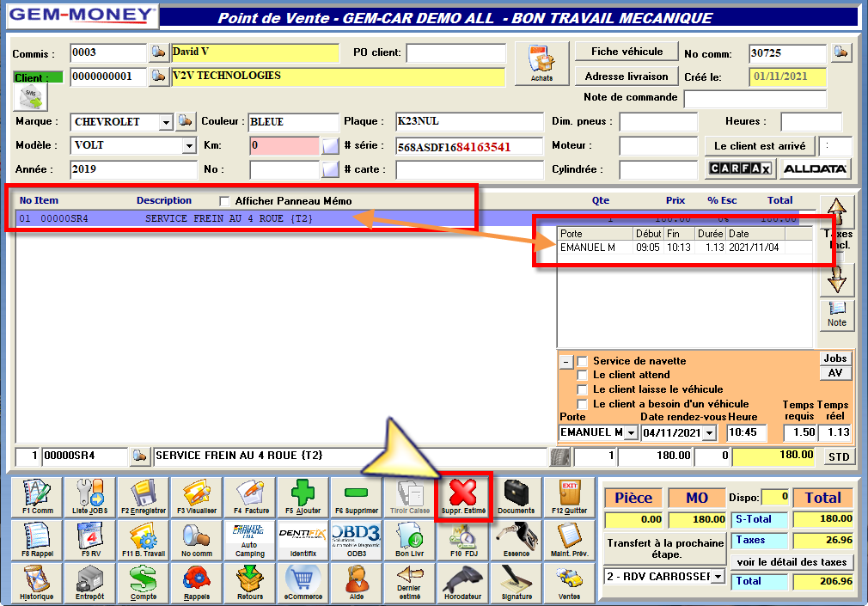This screenshot has width=868, height=606.
Task: Click the Km input field
Action: pyautogui.click(x=284, y=145)
